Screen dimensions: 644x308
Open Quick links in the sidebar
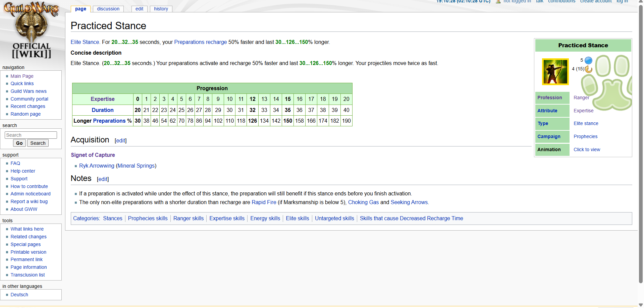(x=22, y=83)
